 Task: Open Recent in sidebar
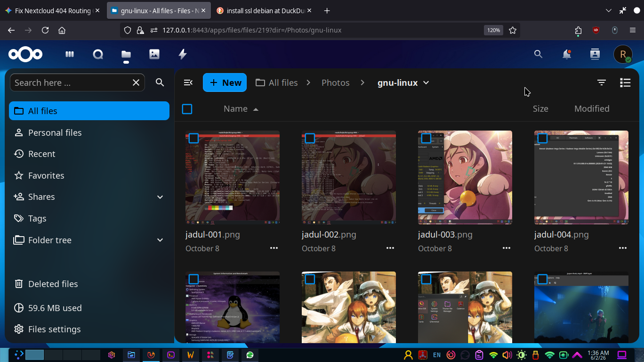pos(89,154)
